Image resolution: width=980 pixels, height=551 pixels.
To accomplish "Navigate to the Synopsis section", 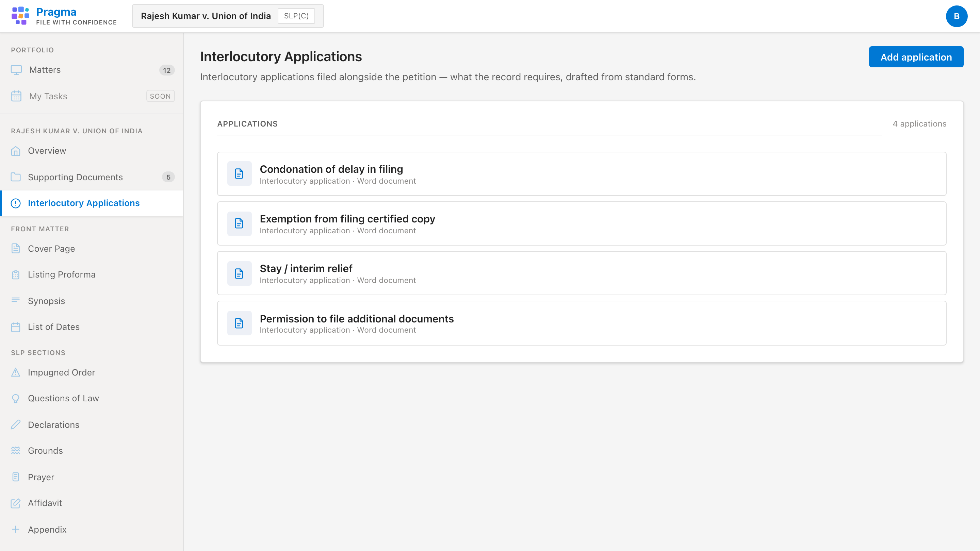I will pos(92,301).
